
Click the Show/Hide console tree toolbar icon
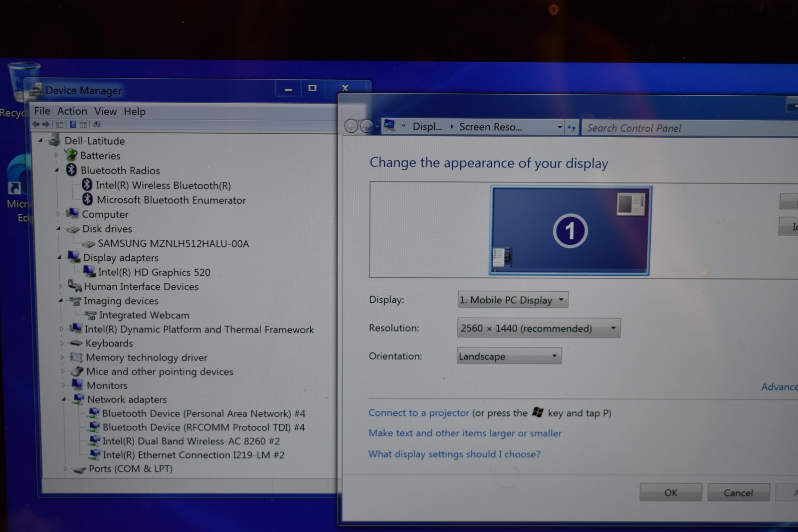(60, 124)
